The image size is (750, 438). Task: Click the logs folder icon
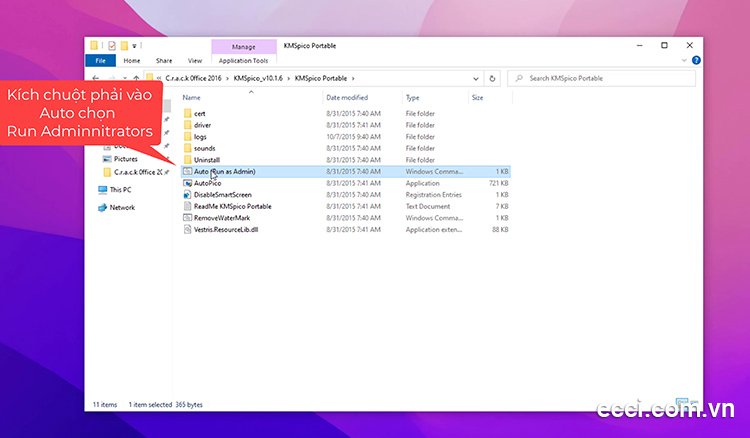click(x=187, y=136)
